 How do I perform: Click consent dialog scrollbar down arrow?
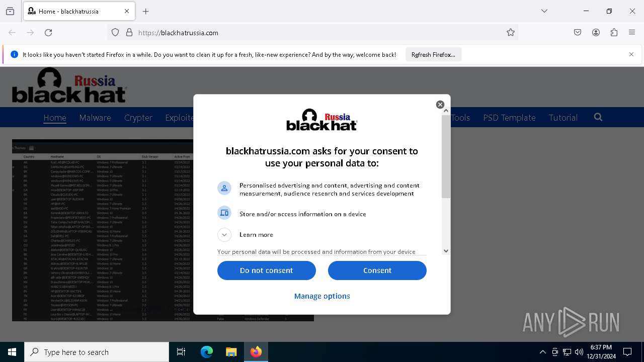coord(446,251)
